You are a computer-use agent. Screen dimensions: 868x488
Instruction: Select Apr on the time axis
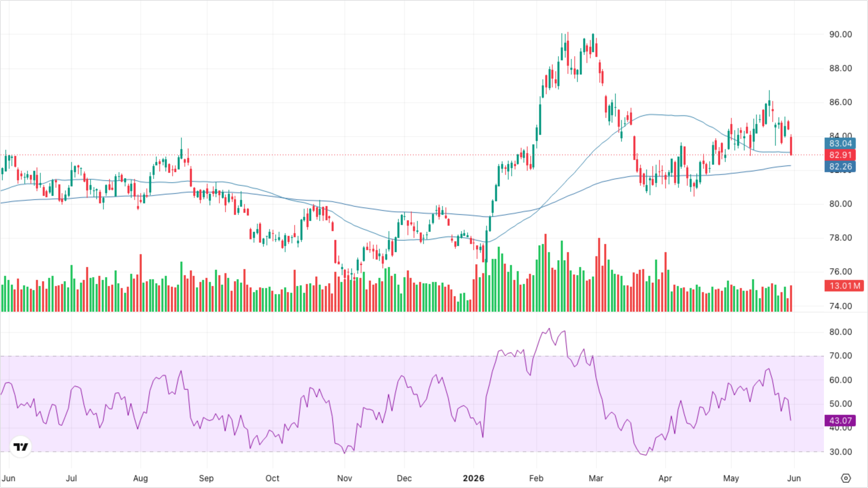[665, 478]
